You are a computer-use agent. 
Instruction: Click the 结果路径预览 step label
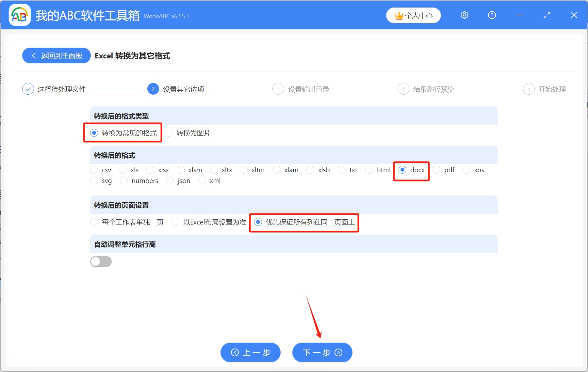(433, 89)
